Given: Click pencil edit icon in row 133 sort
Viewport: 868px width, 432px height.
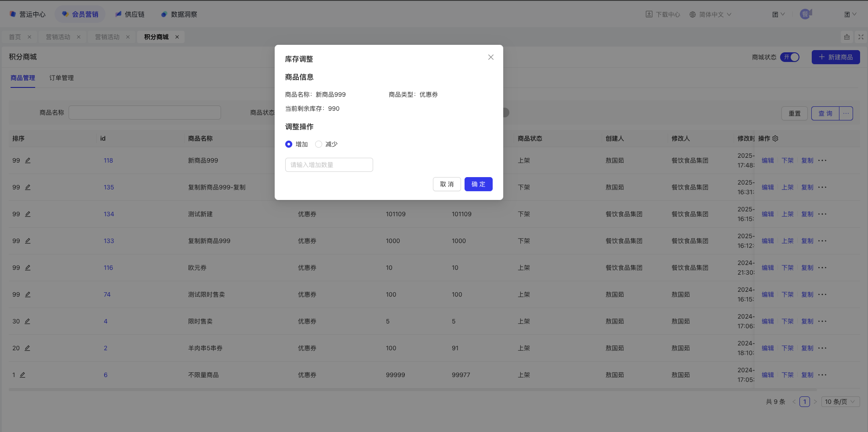Looking at the screenshot, I should [28, 241].
